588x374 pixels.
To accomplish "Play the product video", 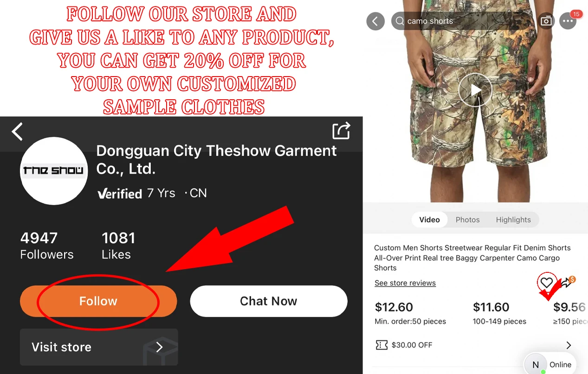I will (475, 90).
